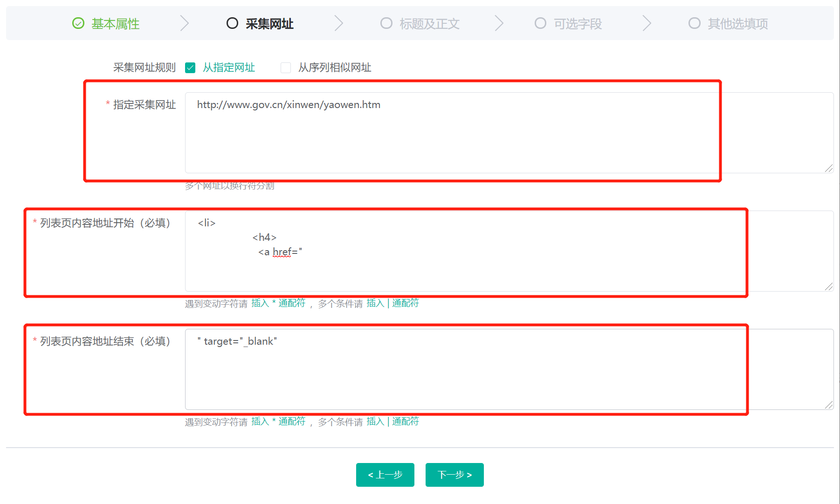
Task: Click the circle icon next to 可选字段 step
Action: [x=540, y=23]
